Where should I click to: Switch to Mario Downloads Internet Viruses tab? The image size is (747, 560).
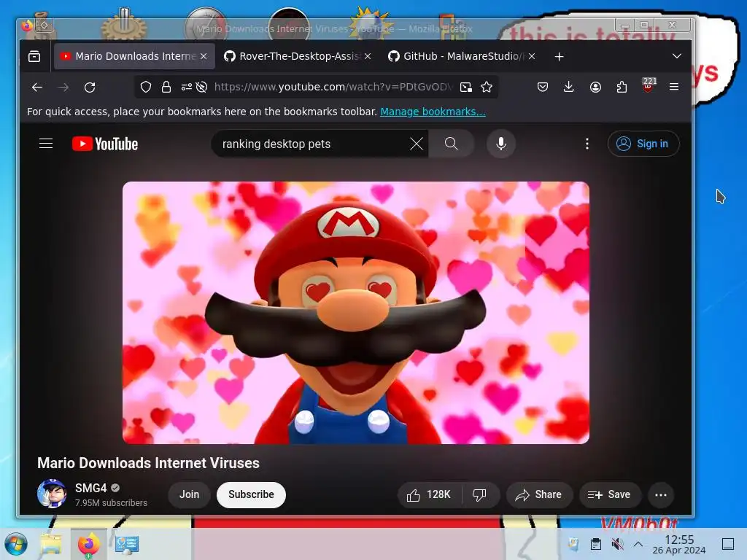pyautogui.click(x=134, y=56)
